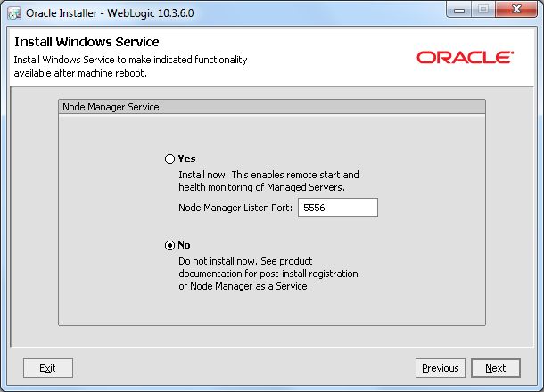Close the Oracle Installer window

pyautogui.click(x=516, y=10)
